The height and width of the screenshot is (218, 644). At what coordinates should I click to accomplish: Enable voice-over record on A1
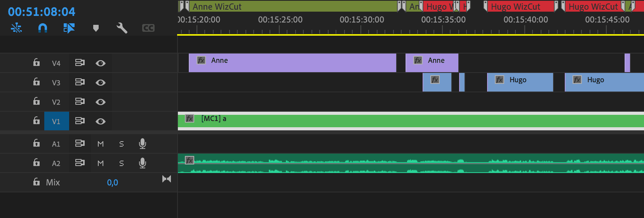click(143, 144)
